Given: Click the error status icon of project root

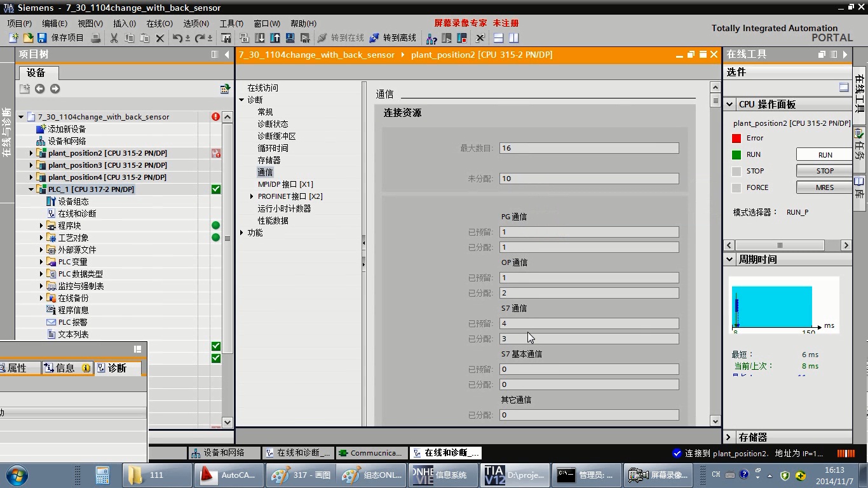Looking at the screenshot, I should point(216,117).
